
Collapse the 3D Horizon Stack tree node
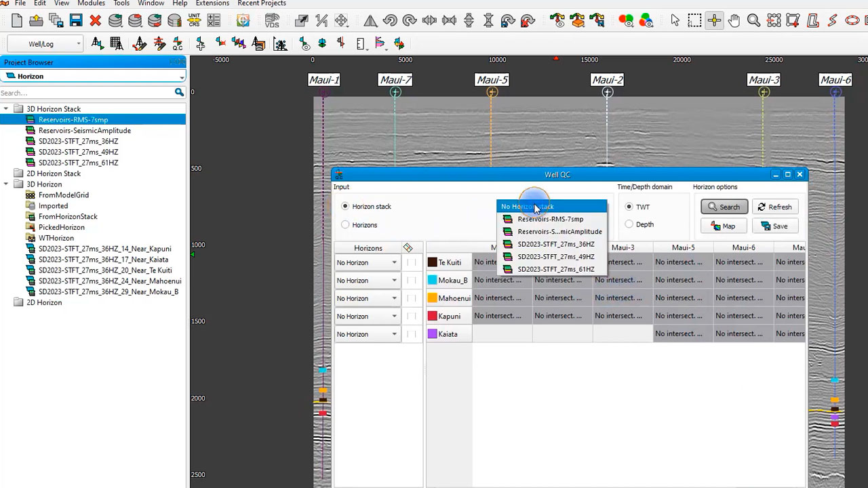[x=6, y=109]
